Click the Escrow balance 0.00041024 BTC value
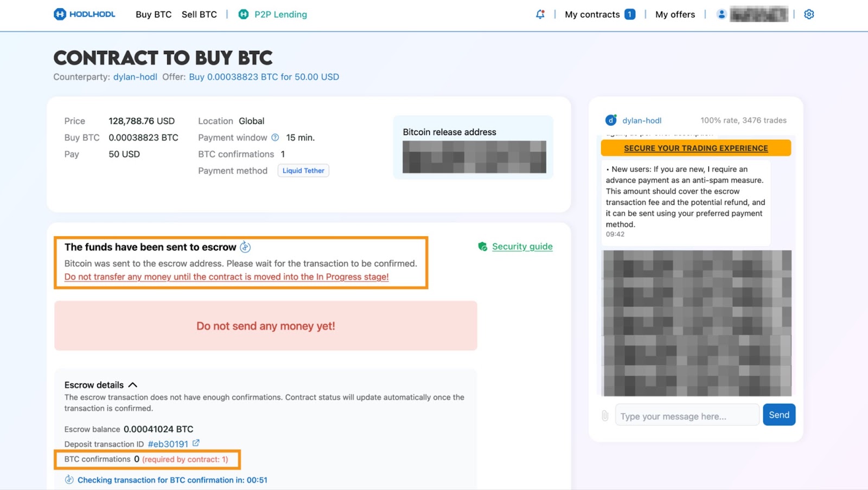Viewport: 868px width, 490px height. coord(158,429)
